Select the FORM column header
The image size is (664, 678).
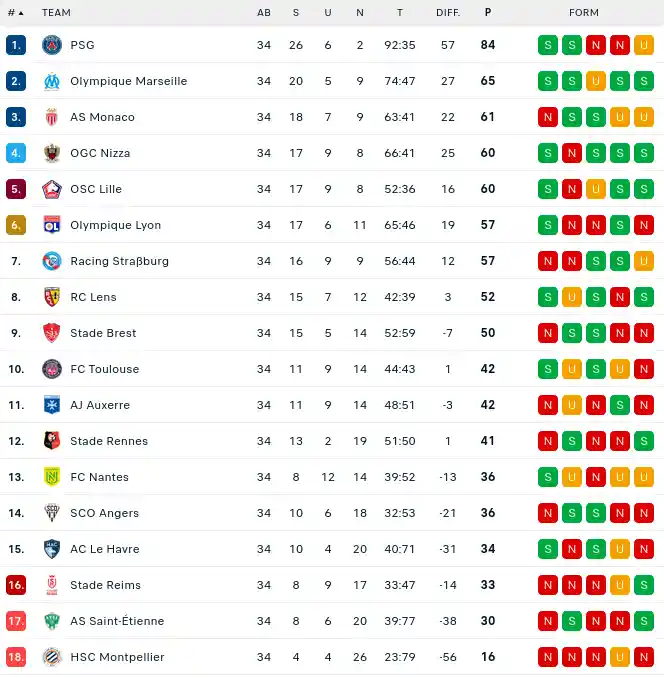click(x=584, y=13)
